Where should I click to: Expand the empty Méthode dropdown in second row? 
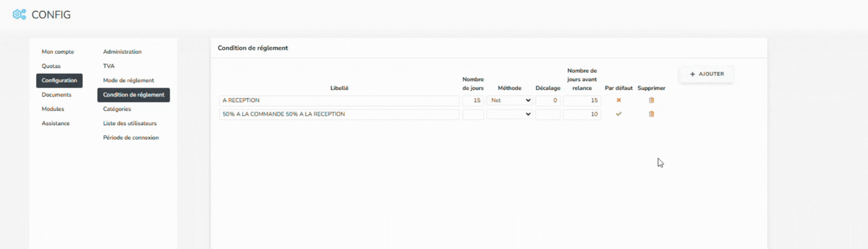tap(510, 114)
